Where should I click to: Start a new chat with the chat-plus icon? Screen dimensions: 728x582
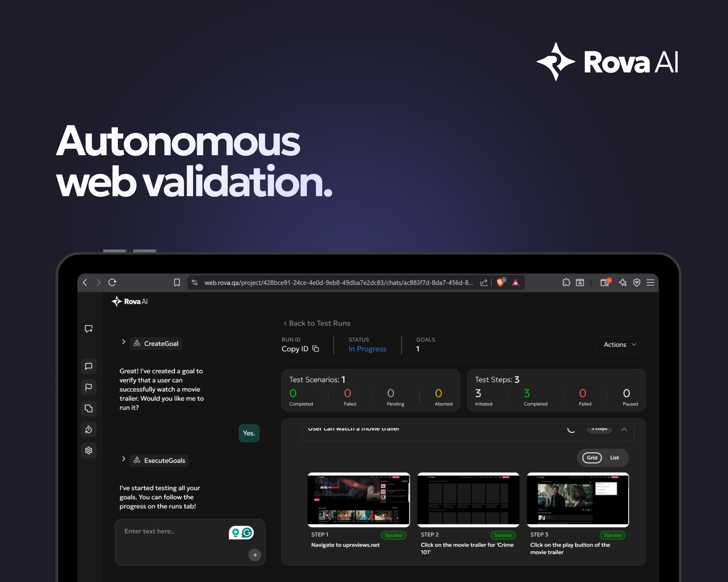click(x=88, y=328)
